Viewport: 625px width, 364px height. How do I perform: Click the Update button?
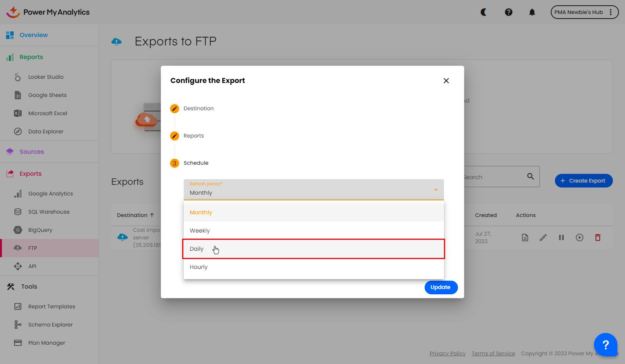(441, 287)
